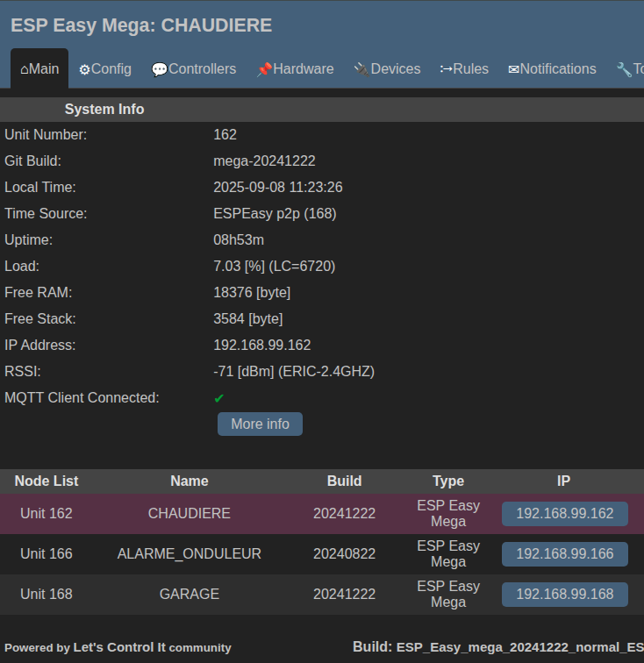The height and width of the screenshot is (663, 644).
Task: Click the Controllers speech bubble icon
Action: click(x=160, y=70)
